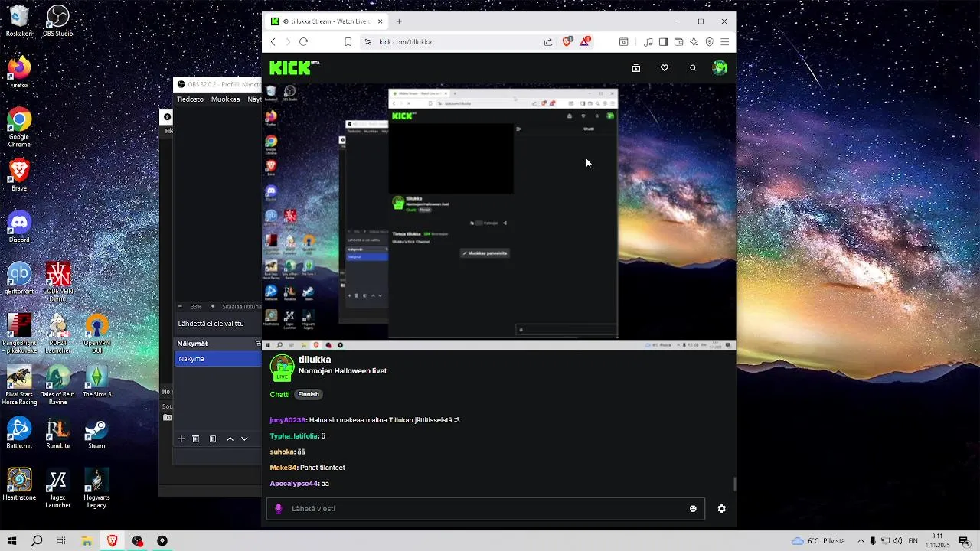Open scene filters in OBS
Viewport: 980px width, 551px height.
click(213, 439)
